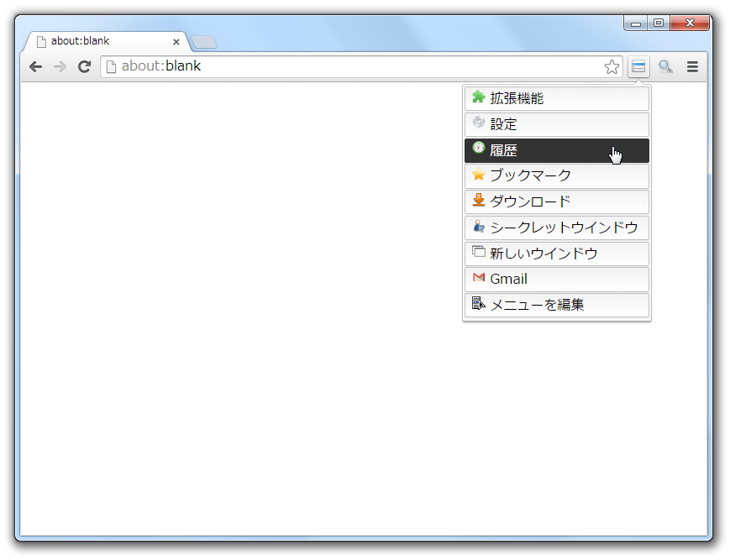
Task: Select メニューを編集 entry
Action: point(557,305)
